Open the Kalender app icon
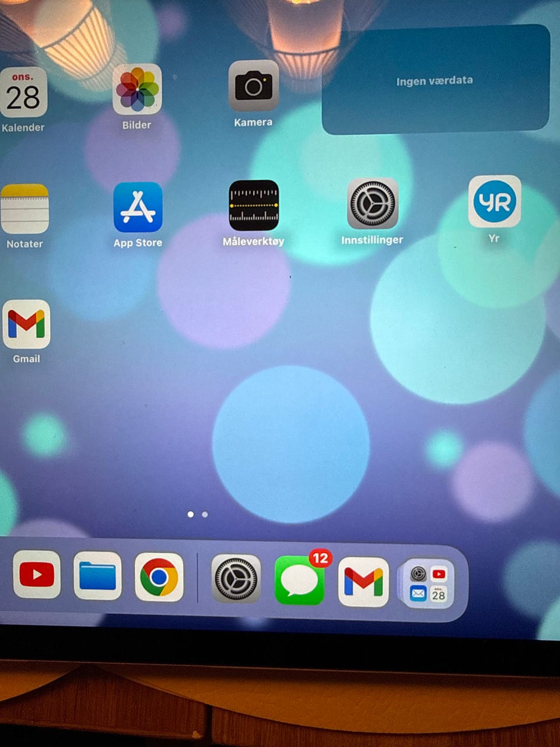 tap(23, 93)
